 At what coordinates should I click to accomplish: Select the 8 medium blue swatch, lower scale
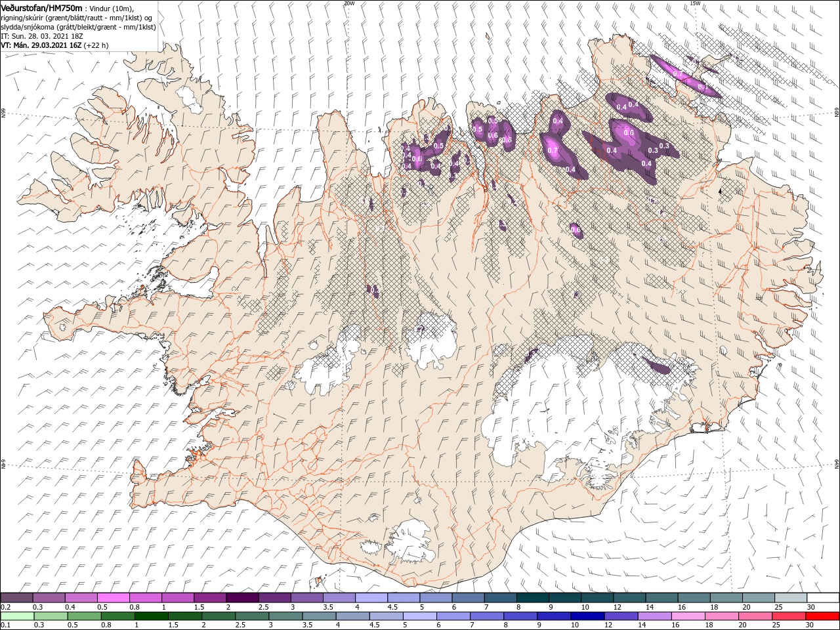click(520, 616)
